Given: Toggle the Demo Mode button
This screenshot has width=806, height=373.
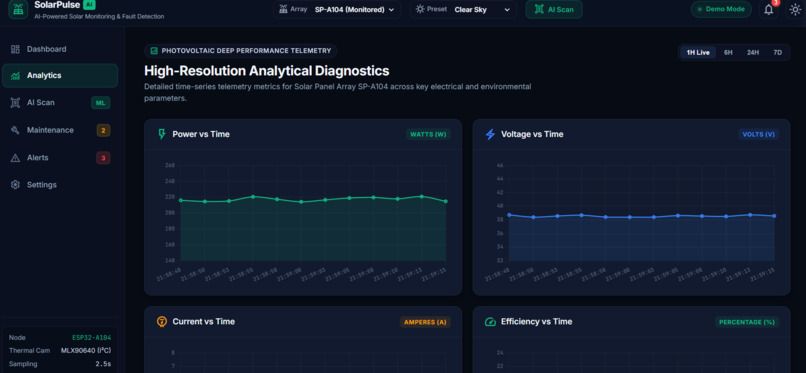Looking at the screenshot, I should [721, 9].
